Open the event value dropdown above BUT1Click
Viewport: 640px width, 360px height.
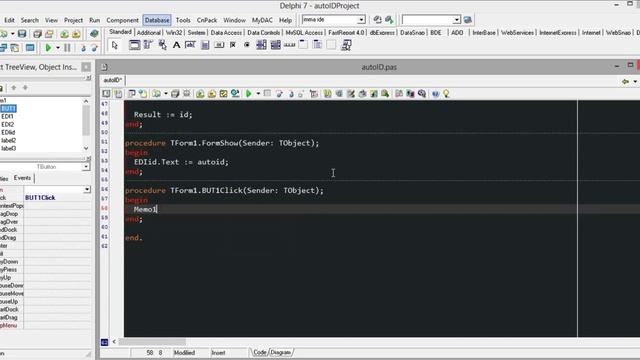pos(87,189)
